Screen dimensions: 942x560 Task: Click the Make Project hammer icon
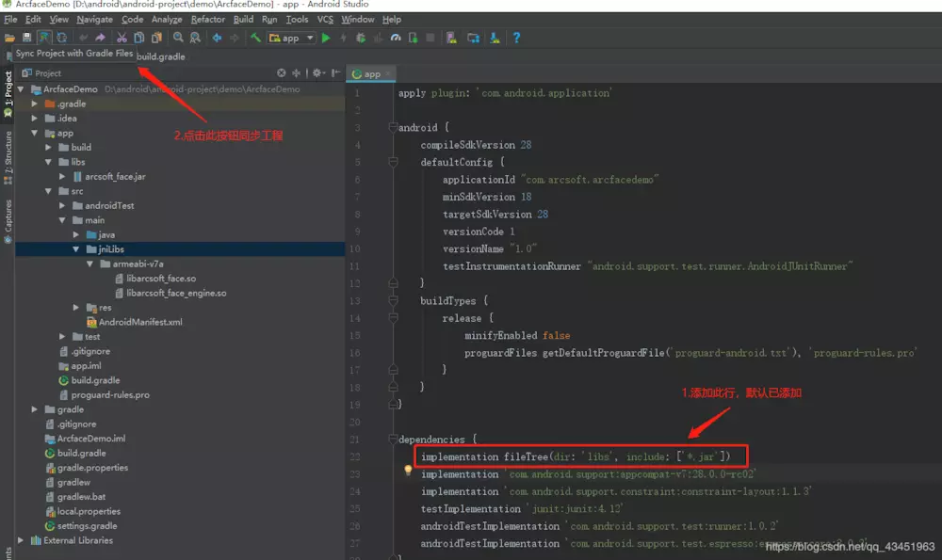click(x=255, y=38)
